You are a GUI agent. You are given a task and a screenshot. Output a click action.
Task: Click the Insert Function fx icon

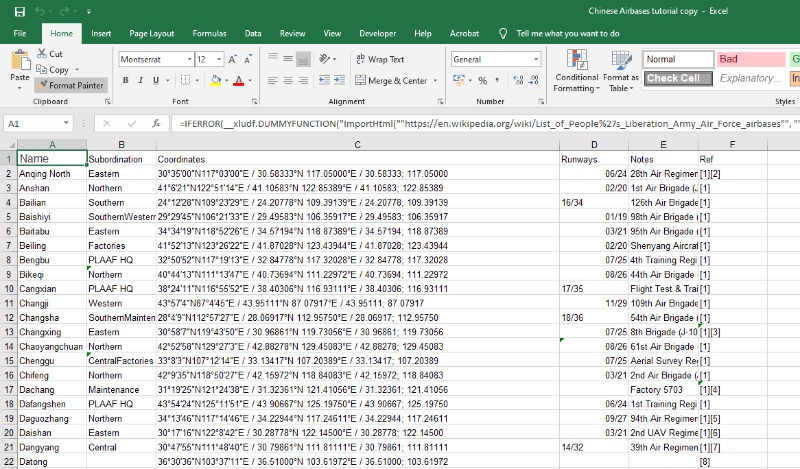click(156, 124)
